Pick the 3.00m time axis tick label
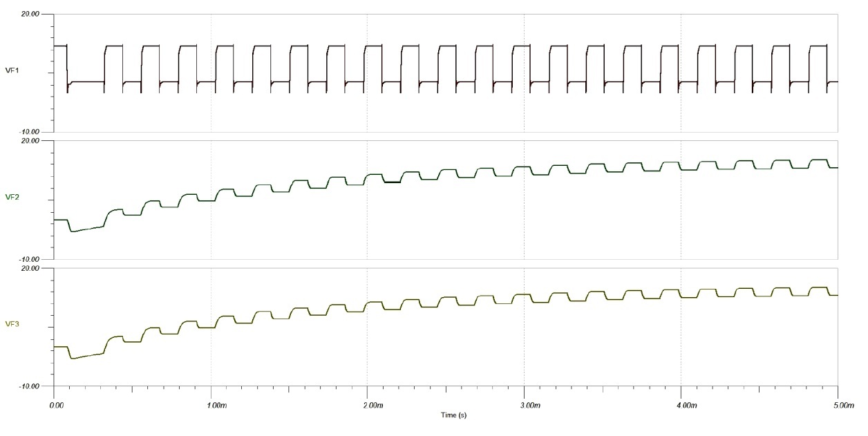 [525, 405]
